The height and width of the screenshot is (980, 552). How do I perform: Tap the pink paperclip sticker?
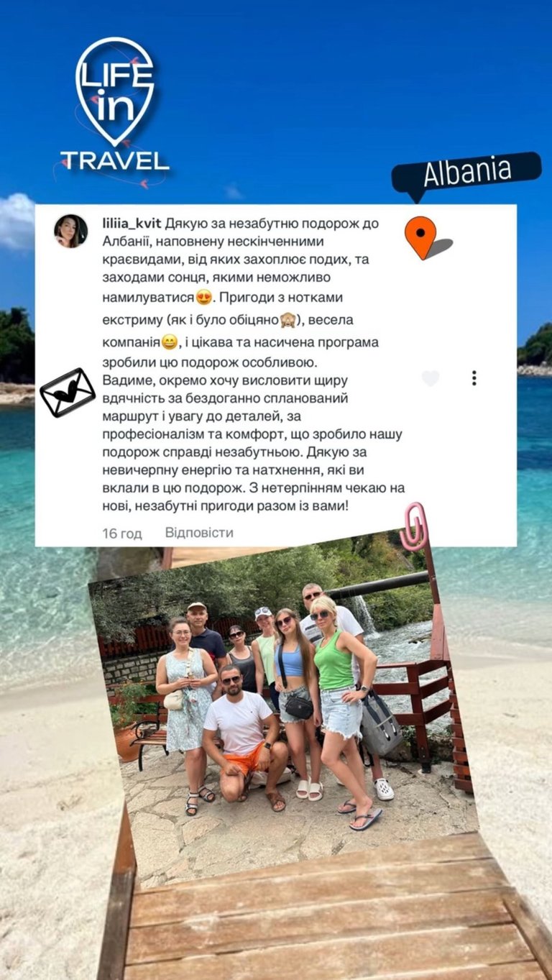pos(415,527)
